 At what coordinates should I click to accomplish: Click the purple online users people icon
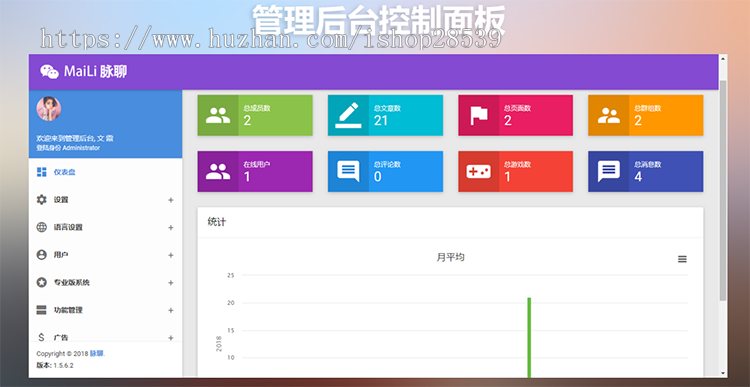tap(218, 171)
